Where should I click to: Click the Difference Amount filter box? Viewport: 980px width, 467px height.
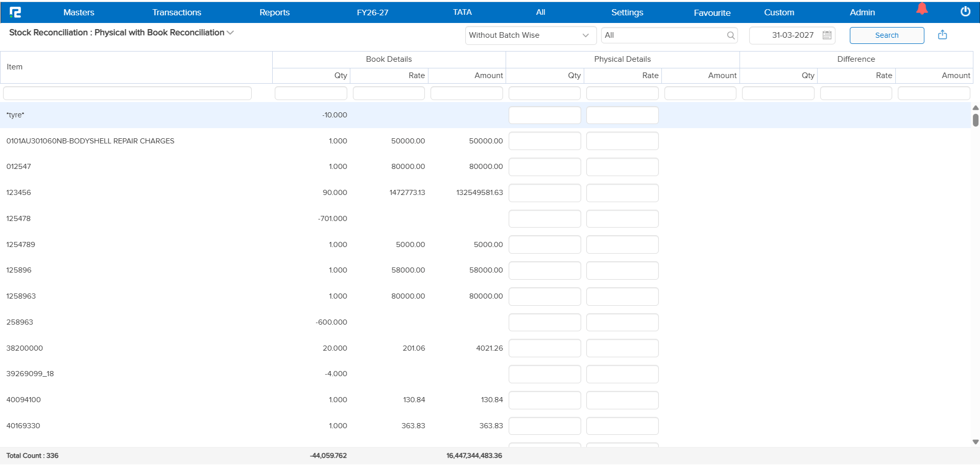click(934, 93)
